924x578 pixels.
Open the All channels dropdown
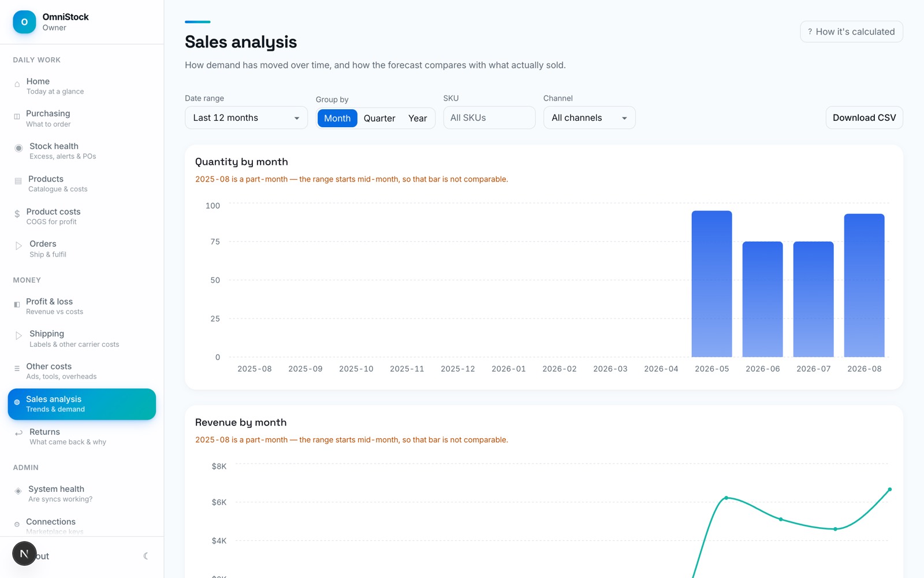589,118
